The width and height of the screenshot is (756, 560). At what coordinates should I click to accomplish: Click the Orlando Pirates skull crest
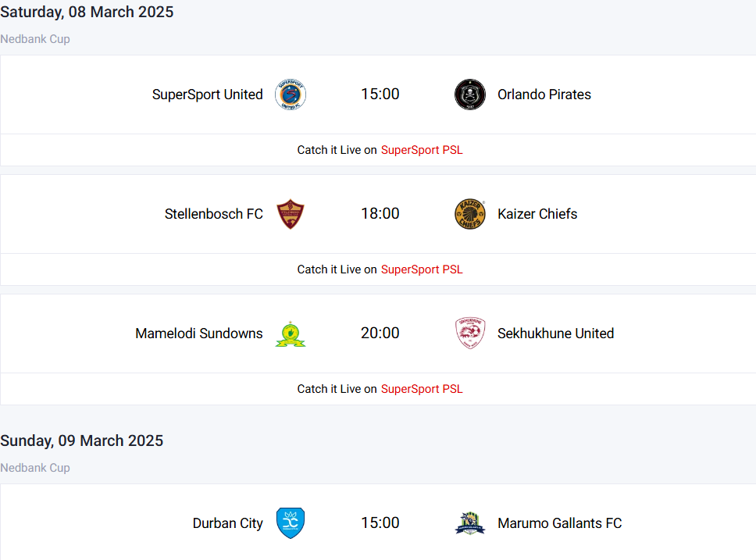coord(470,95)
